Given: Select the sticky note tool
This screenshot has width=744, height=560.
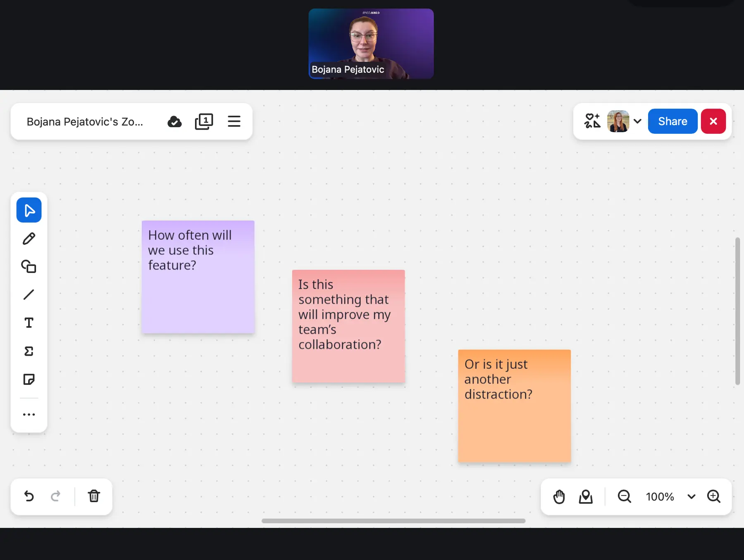Looking at the screenshot, I should (x=29, y=379).
